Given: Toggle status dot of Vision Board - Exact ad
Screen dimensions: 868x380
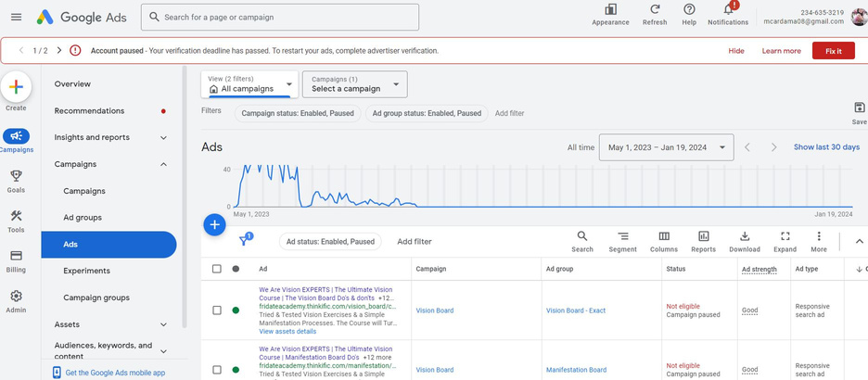Looking at the screenshot, I should tap(236, 310).
